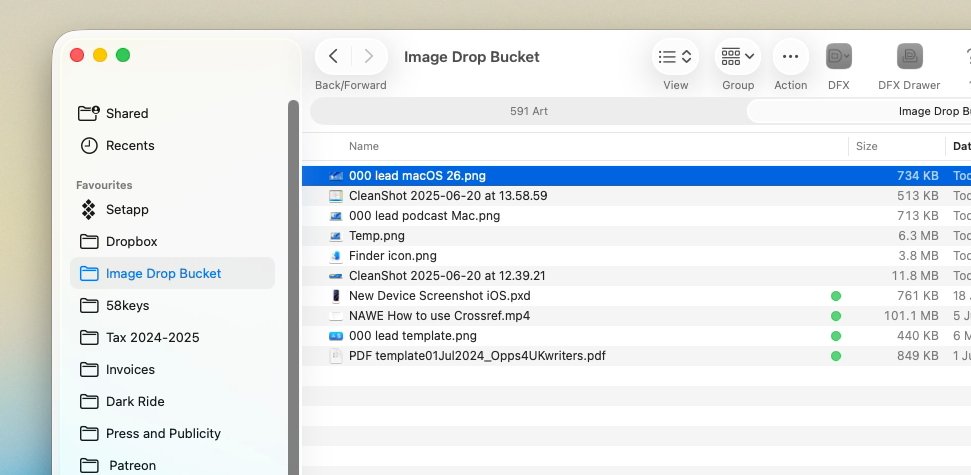This screenshot has height=475, width=971.
Task: Click green tag dot on NAWE video
Action: (836, 316)
